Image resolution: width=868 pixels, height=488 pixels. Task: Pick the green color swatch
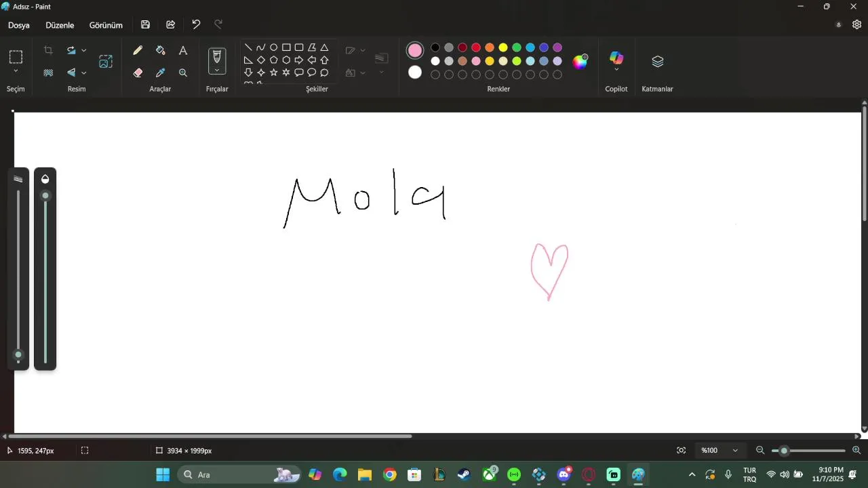pos(517,47)
